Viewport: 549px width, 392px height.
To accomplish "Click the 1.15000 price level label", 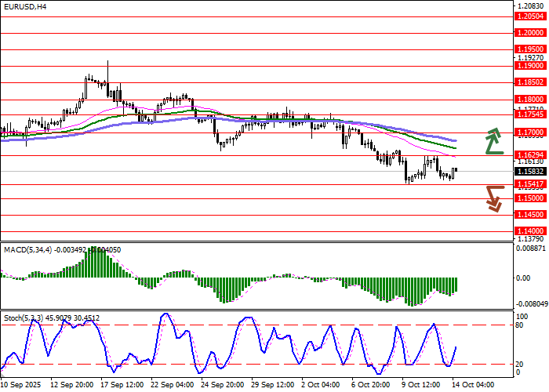I will 530,198.
